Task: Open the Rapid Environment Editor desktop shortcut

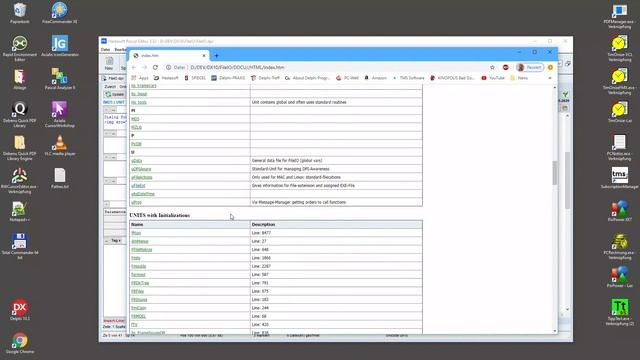Action: coord(20,48)
